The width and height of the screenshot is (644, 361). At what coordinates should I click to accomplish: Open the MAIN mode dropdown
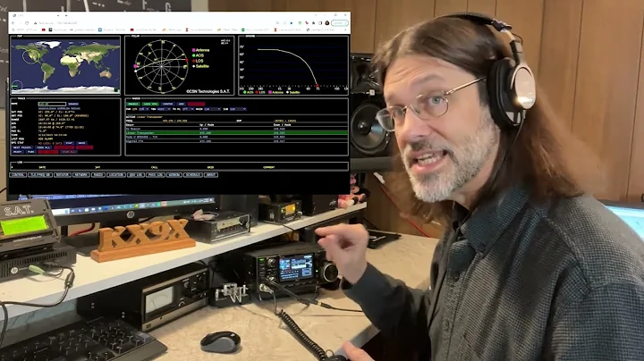pyautogui.click(x=212, y=109)
